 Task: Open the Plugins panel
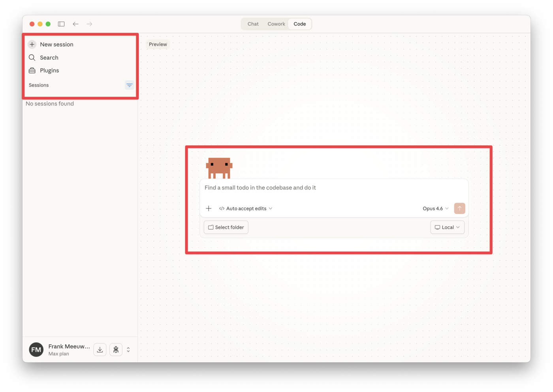(32, 70)
